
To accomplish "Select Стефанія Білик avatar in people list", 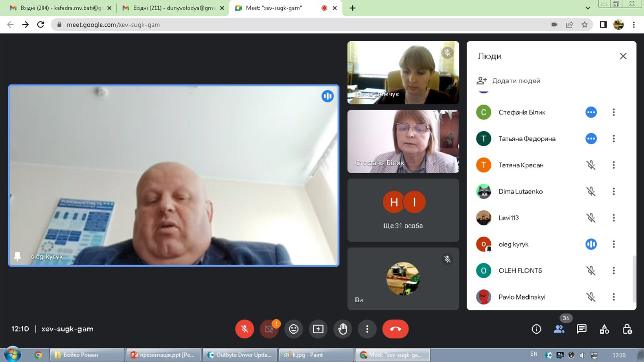I will 484,112.
